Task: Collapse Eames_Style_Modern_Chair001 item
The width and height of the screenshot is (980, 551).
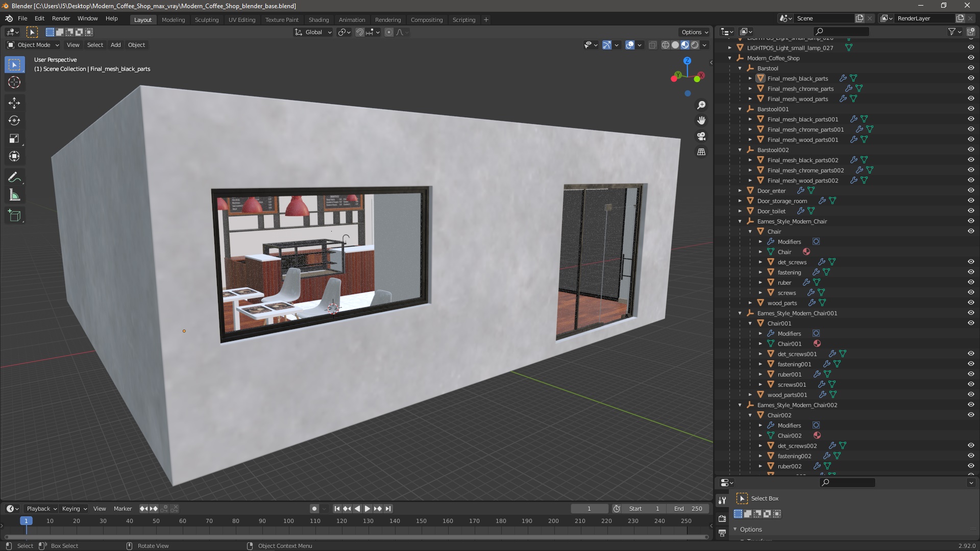Action: click(x=740, y=313)
